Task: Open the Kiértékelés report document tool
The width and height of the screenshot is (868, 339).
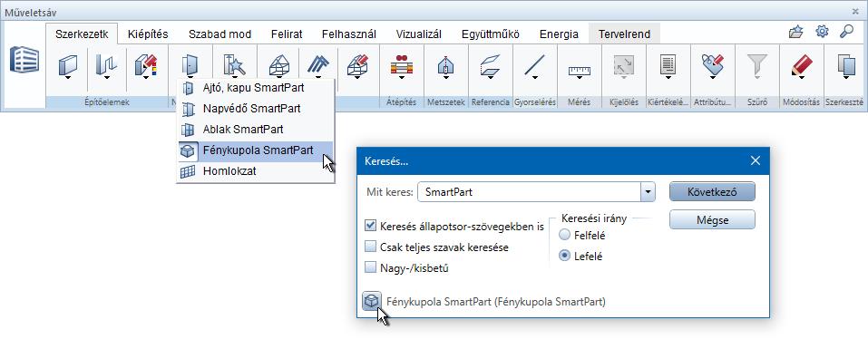Action: click(668, 66)
